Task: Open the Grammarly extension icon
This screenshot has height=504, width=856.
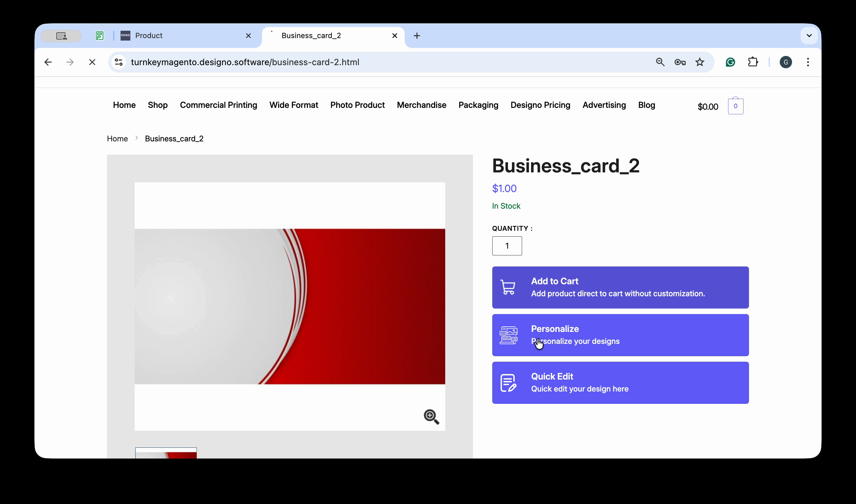Action: (730, 62)
